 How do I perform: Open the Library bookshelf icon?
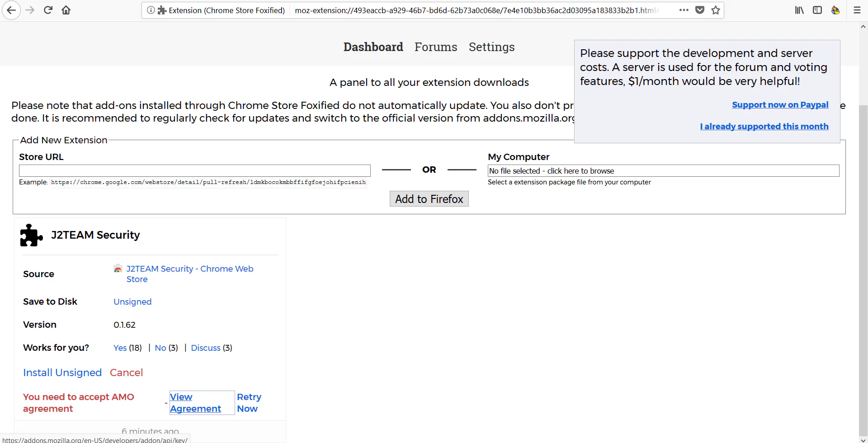click(799, 10)
